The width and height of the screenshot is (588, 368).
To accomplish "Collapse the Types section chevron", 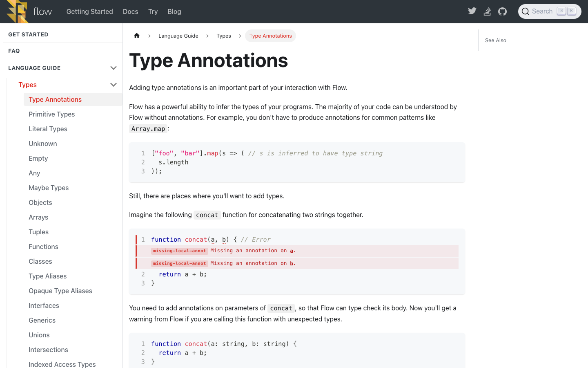I will [x=114, y=85].
